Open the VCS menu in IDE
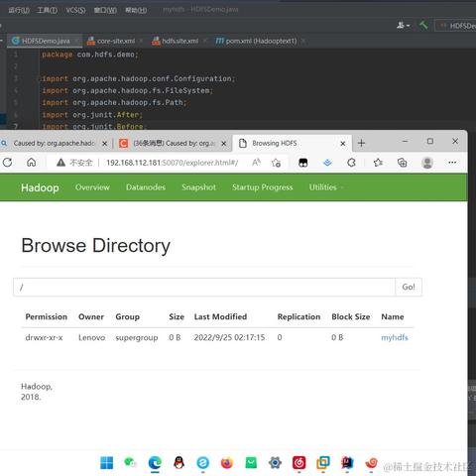Image resolution: width=476 pixels, height=476 pixels. (75, 10)
